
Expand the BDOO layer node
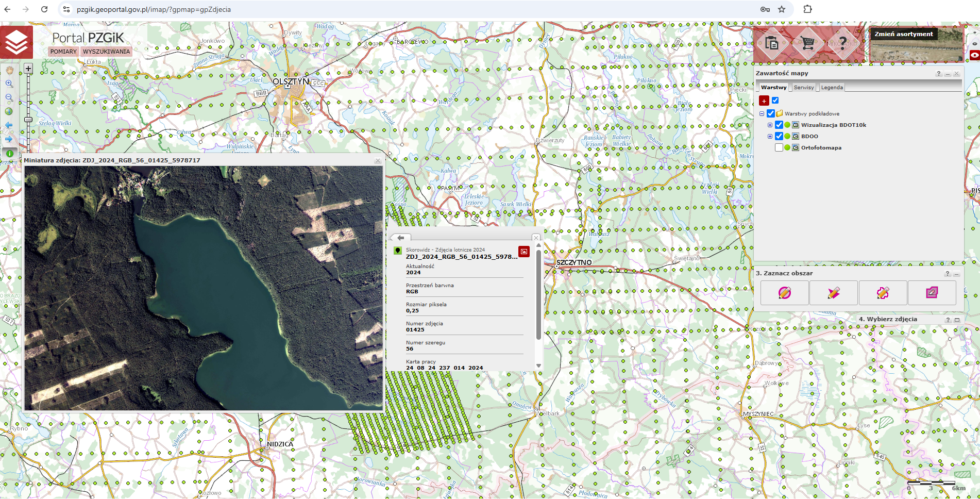tap(770, 136)
